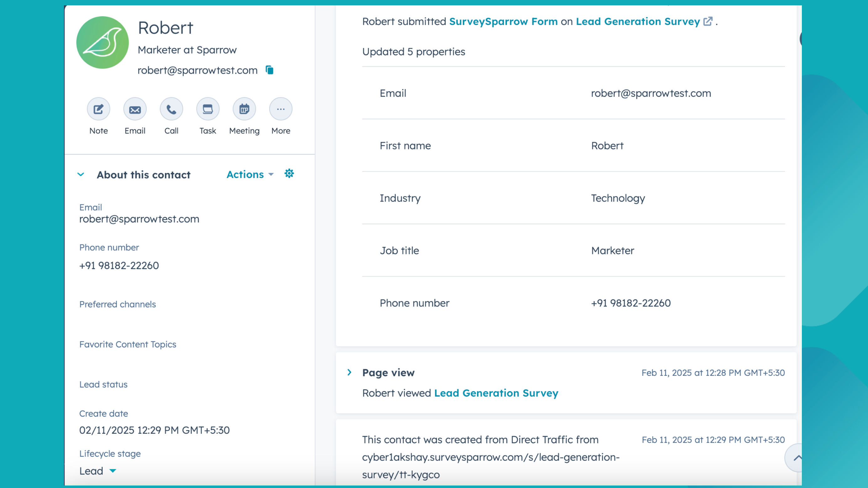The height and width of the screenshot is (488, 868).
Task: Expand the Page view activity entry
Action: click(x=349, y=372)
